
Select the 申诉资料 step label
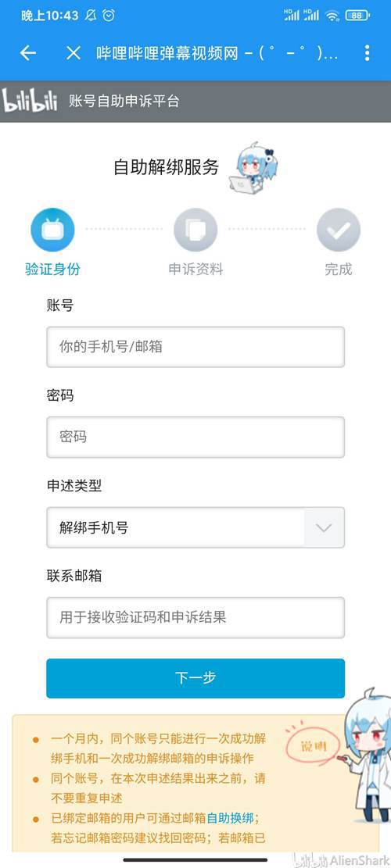(x=195, y=270)
